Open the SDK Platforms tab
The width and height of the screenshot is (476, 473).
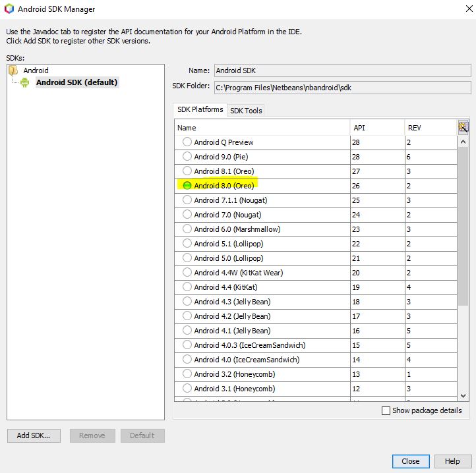click(x=200, y=109)
